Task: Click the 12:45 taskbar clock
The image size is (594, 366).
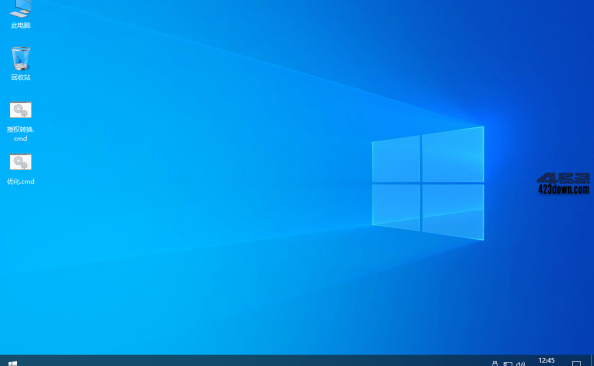Action: 546,361
